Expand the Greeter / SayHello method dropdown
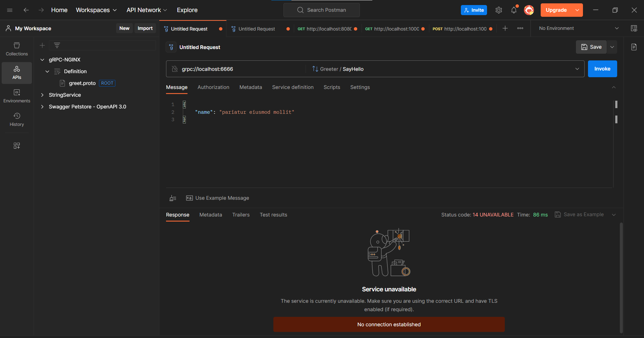This screenshot has height=338, width=644. (577, 69)
